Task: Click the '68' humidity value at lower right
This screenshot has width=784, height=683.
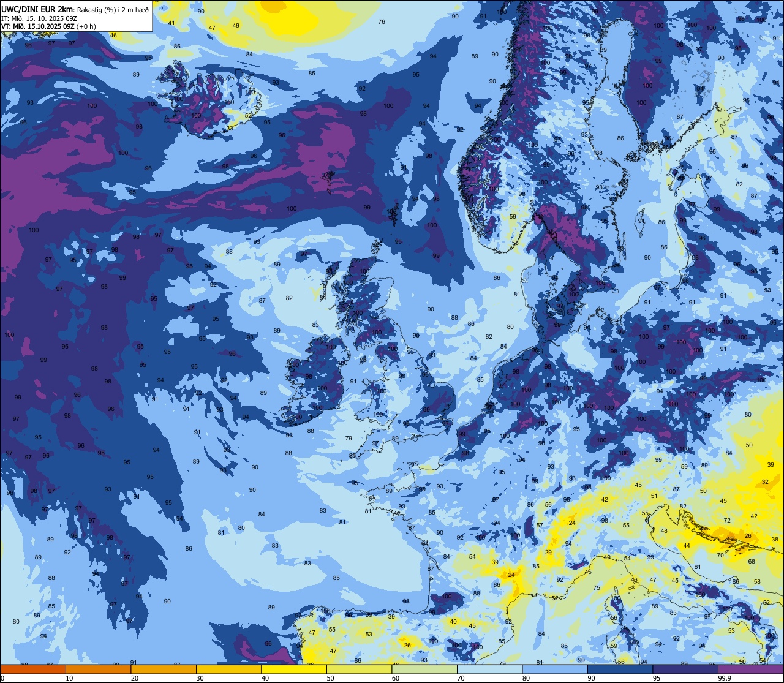Action: click(x=752, y=561)
